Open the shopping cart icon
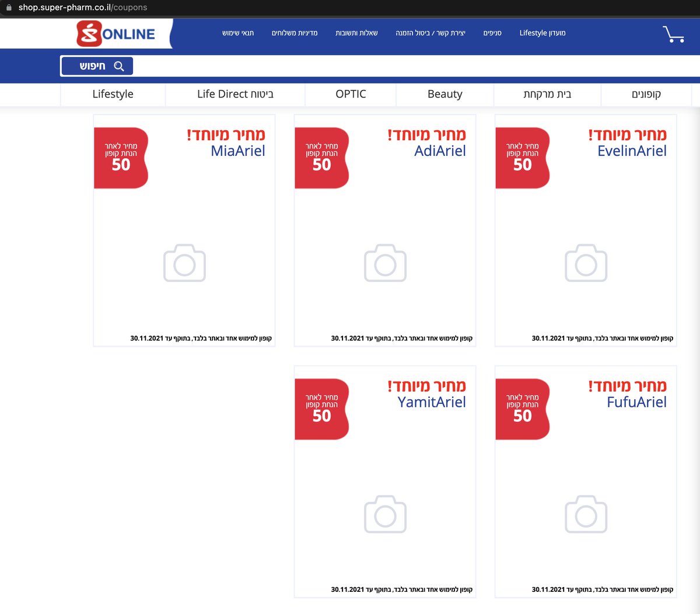Viewport: 700px width, 614px height. (x=673, y=34)
